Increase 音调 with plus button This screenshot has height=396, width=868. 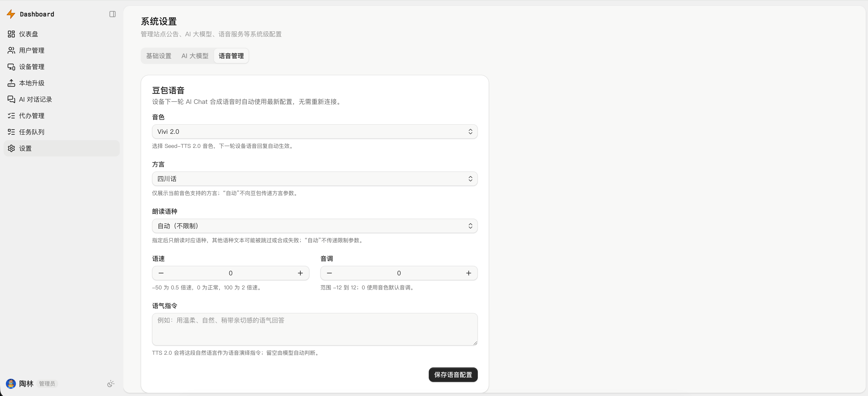(469, 273)
